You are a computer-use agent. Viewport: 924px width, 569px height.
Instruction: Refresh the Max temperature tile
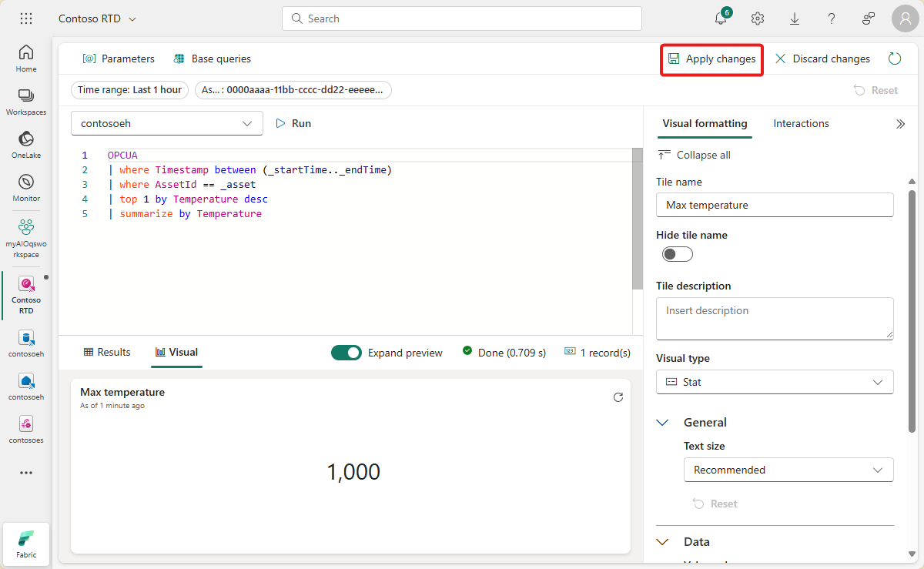coord(618,397)
